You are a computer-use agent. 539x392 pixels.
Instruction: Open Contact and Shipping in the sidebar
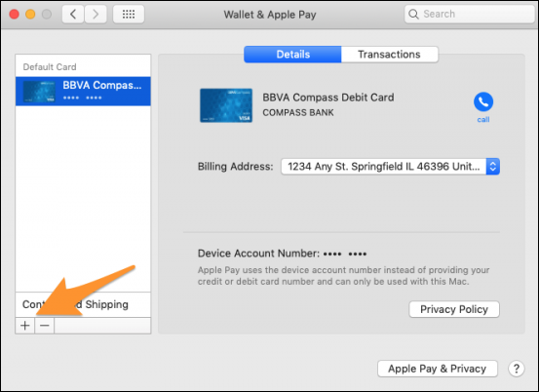point(83,304)
